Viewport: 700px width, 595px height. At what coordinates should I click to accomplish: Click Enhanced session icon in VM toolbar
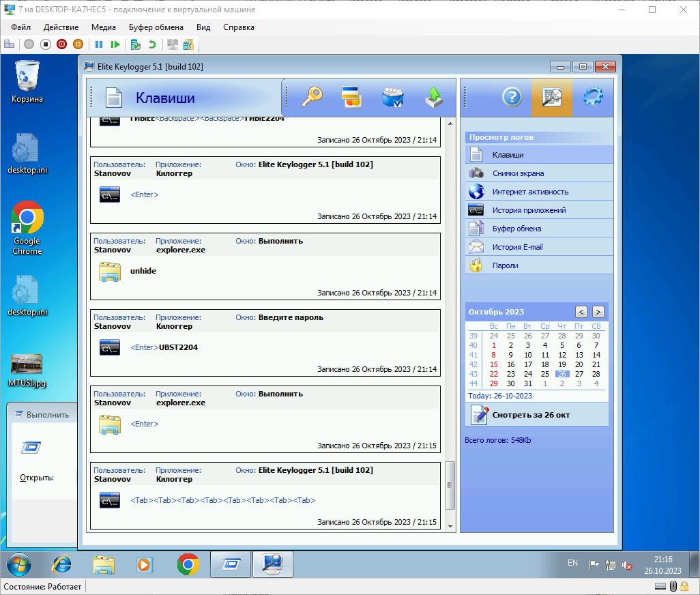pos(173,44)
